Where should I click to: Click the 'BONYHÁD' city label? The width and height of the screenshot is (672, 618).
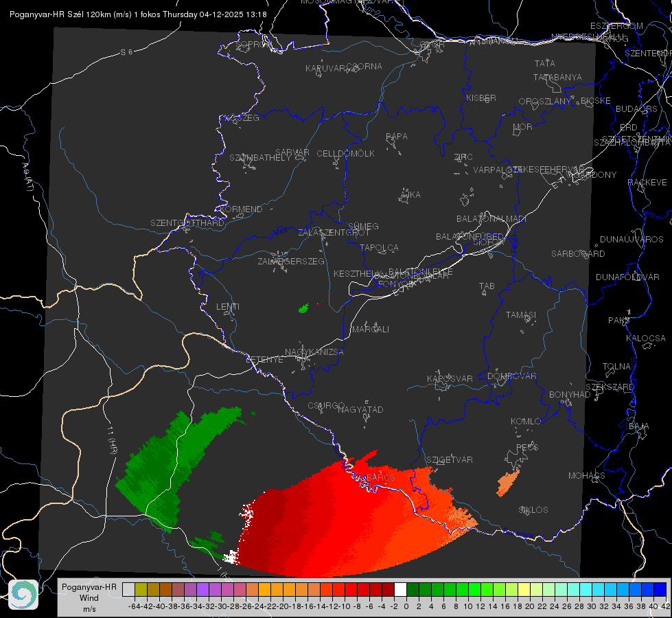coord(570,395)
